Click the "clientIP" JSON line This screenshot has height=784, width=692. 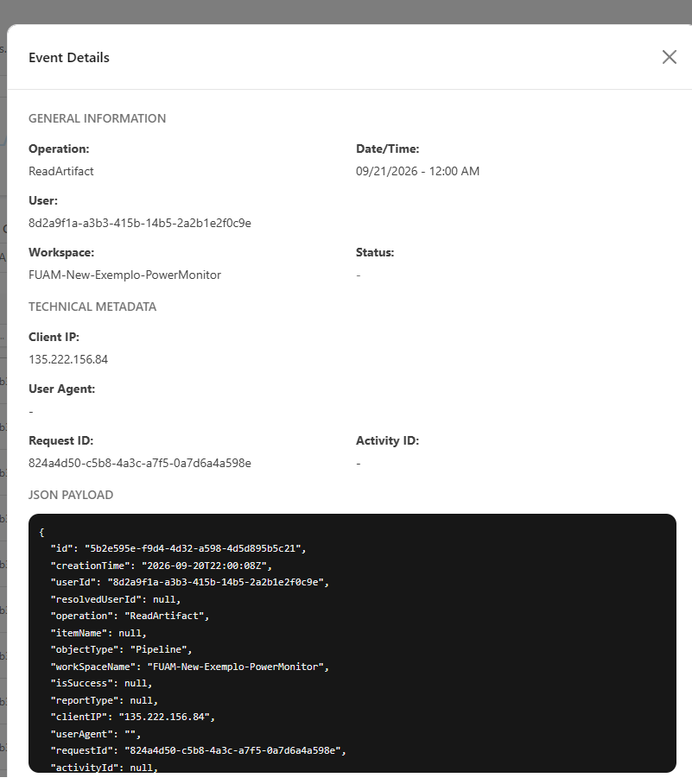pos(132,717)
